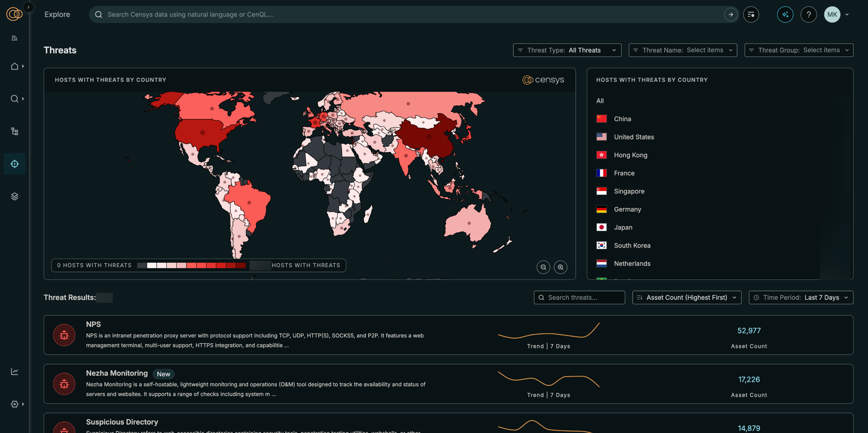Screen dimensions: 868x433
Task: Submit search with the arrow button
Action: point(731,15)
